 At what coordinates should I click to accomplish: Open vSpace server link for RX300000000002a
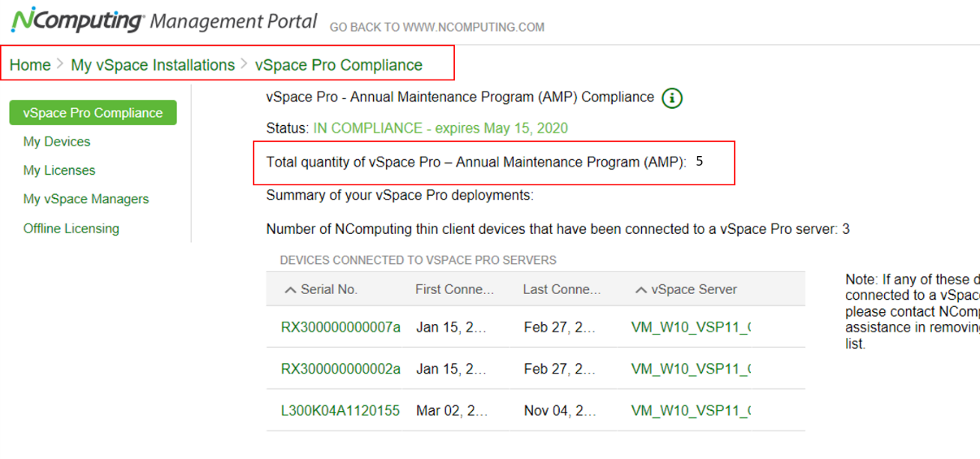pyautogui.click(x=691, y=369)
